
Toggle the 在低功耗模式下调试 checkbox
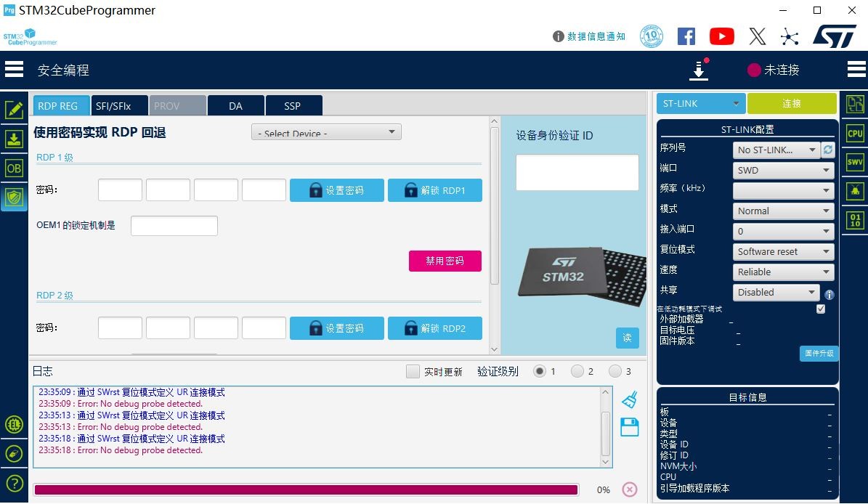point(820,309)
